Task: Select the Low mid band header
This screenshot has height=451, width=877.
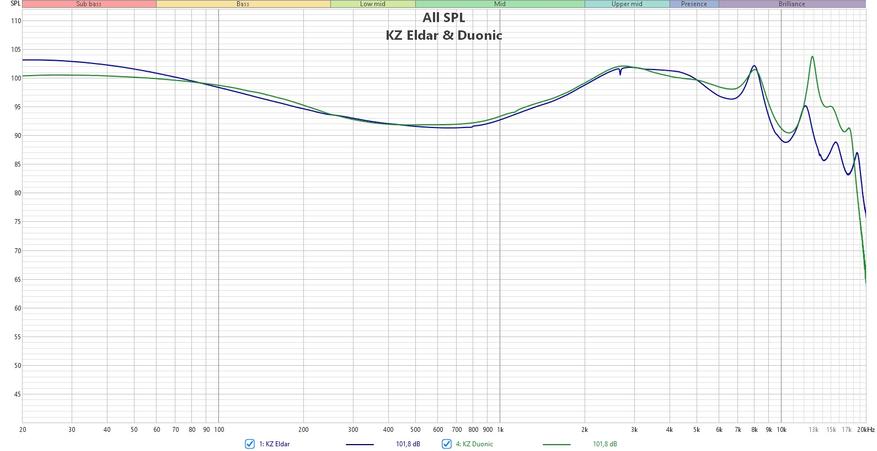Action: pyautogui.click(x=373, y=4)
